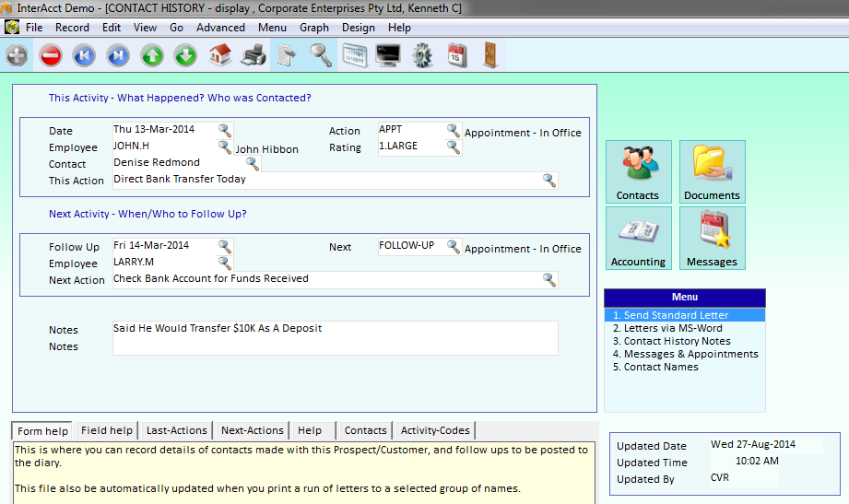Image resolution: width=849 pixels, height=504 pixels.
Task: Click the large magnifier search toolbar icon
Action: tap(321, 55)
